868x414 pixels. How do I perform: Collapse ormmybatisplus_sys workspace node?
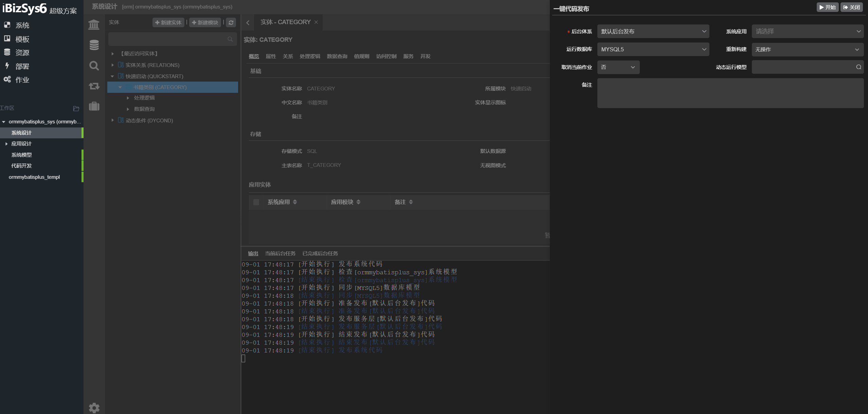[4, 122]
